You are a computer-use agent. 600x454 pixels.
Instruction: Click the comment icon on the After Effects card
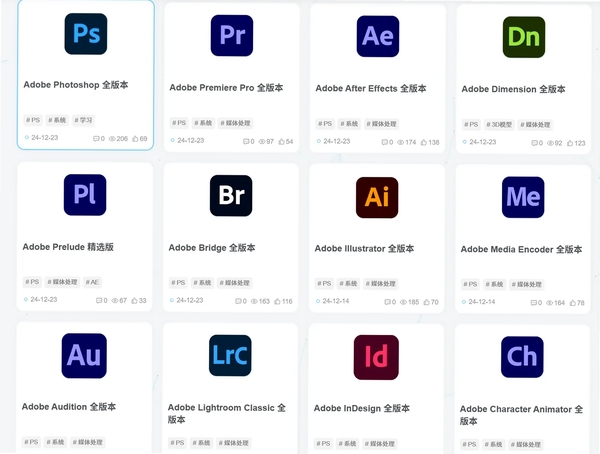tap(385, 142)
